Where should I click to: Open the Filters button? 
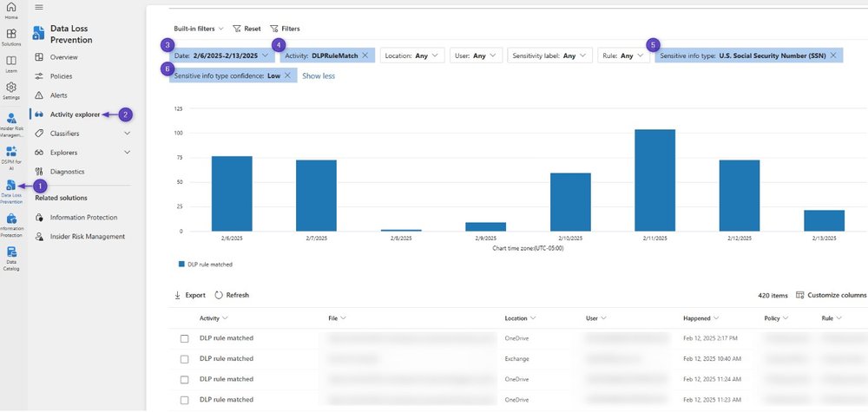click(285, 29)
